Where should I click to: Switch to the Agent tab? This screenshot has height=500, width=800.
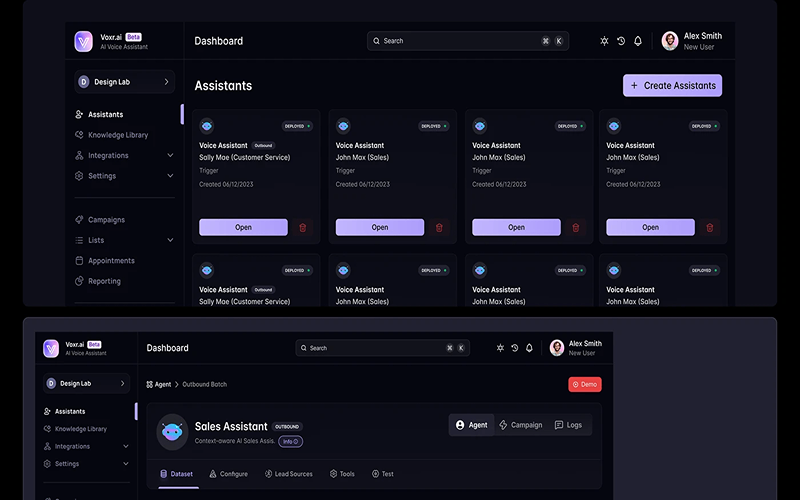471,425
